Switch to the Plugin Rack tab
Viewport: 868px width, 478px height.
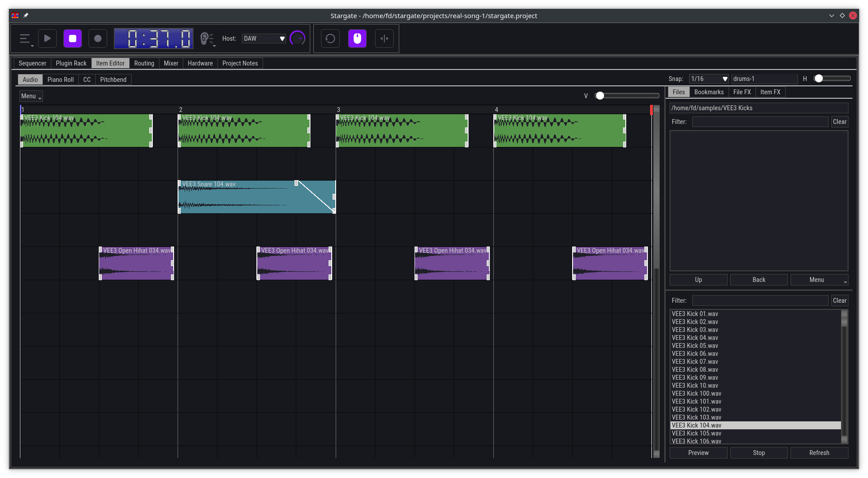71,63
